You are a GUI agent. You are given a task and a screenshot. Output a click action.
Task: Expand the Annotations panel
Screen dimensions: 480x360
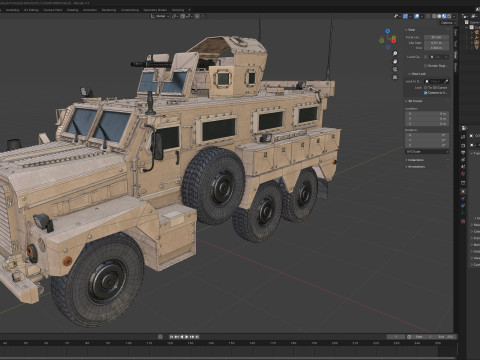416,167
